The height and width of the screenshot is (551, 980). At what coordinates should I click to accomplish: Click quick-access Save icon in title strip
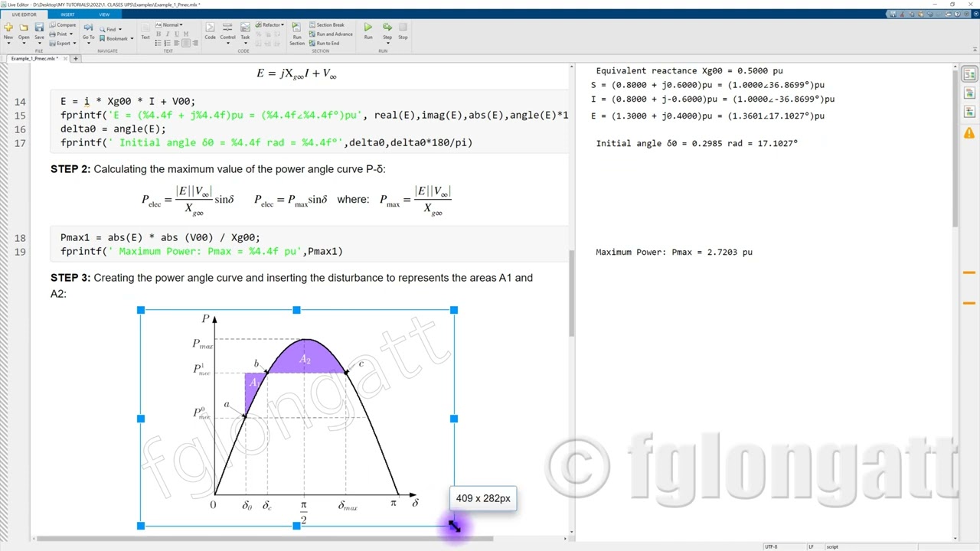coord(893,14)
